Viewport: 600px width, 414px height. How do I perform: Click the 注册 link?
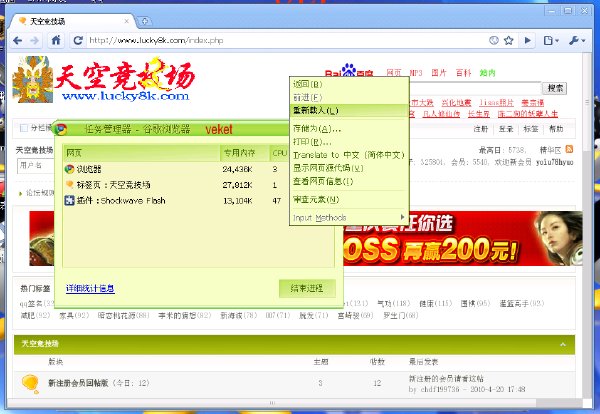pyautogui.click(x=481, y=129)
